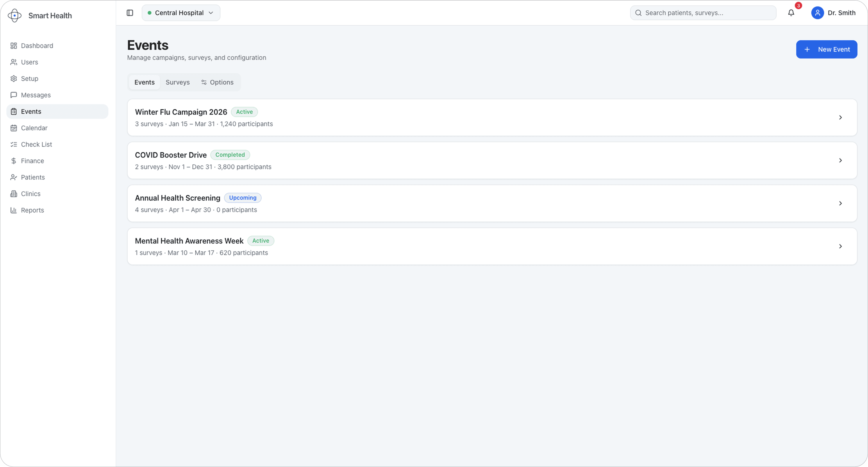Expand the Central Hospital dropdown
This screenshot has height=467, width=868.
[x=181, y=13]
